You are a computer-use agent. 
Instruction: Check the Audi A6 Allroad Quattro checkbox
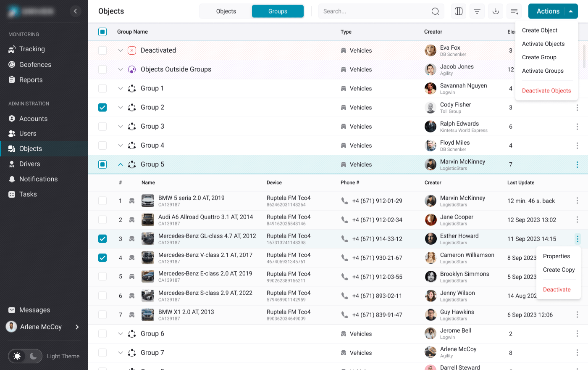102,220
